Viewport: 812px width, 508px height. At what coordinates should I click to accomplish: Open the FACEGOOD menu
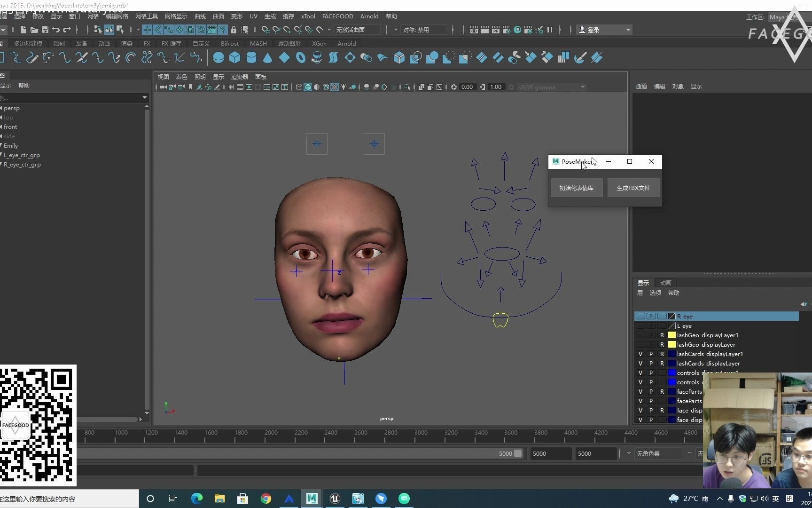[x=337, y=16]
